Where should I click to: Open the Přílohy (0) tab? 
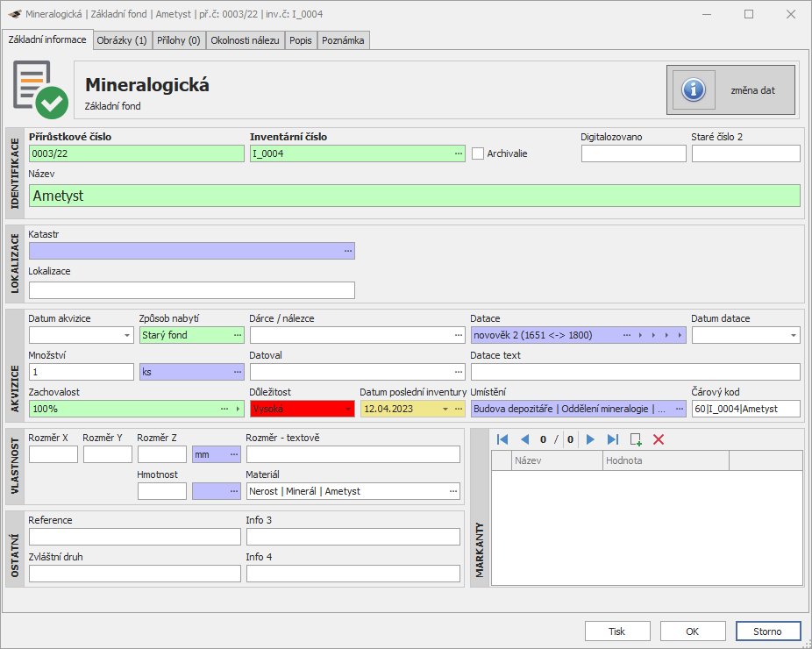[x=179, y=40]
